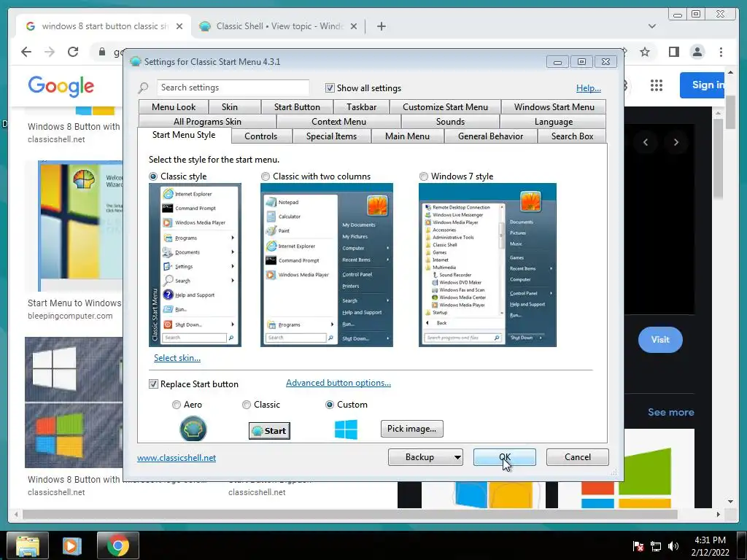Open the Main Menu tab
The image size is (747, 560).
(407, 136)
